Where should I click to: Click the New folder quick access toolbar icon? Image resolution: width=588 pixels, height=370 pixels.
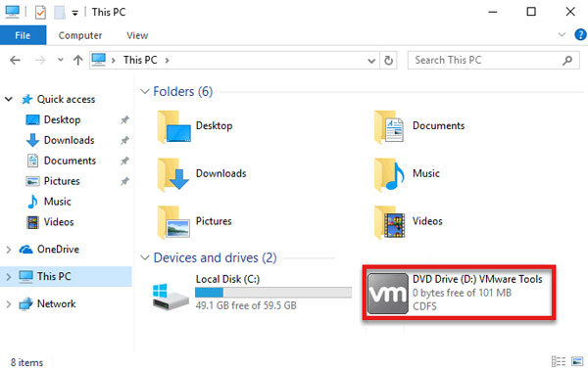tap(60, 13)
